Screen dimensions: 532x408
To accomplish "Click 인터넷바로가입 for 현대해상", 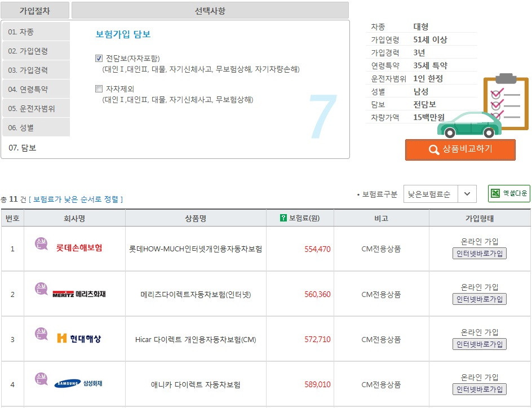I will click(x=480, y=344).
